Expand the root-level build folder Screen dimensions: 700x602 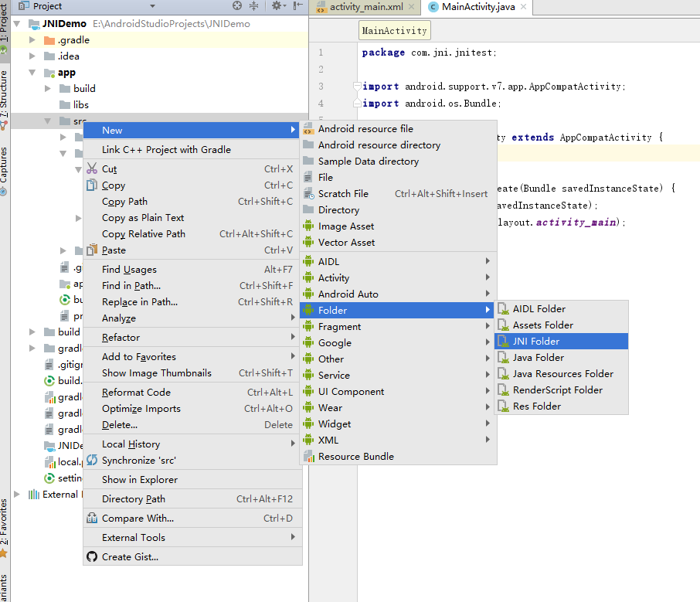(x=32, y=332)
